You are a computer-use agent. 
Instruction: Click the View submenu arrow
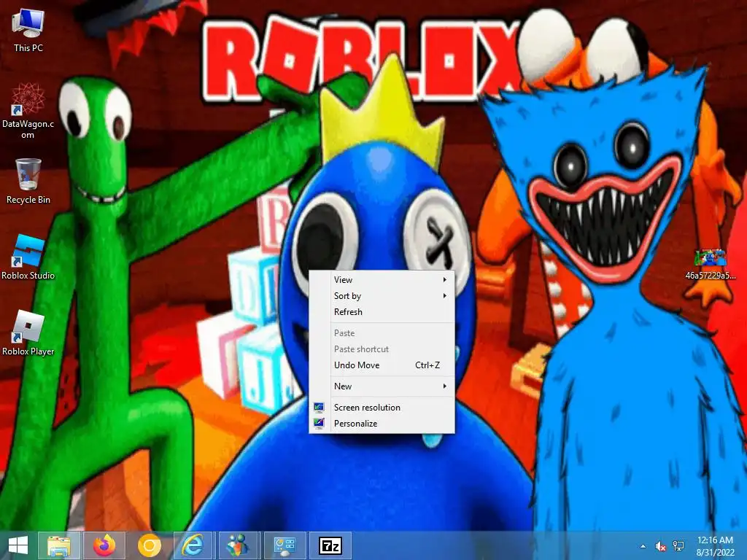[444, 279]
